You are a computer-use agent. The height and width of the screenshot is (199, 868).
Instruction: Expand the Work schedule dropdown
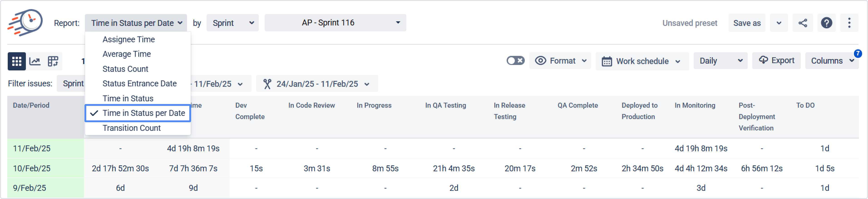pyautogui.click(x=641, y=61)
